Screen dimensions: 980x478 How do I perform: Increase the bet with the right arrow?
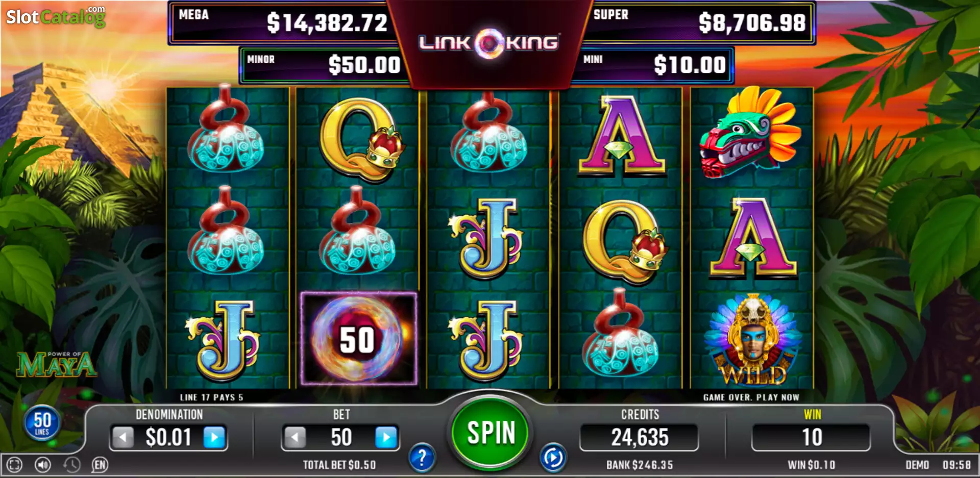[386, 437]
